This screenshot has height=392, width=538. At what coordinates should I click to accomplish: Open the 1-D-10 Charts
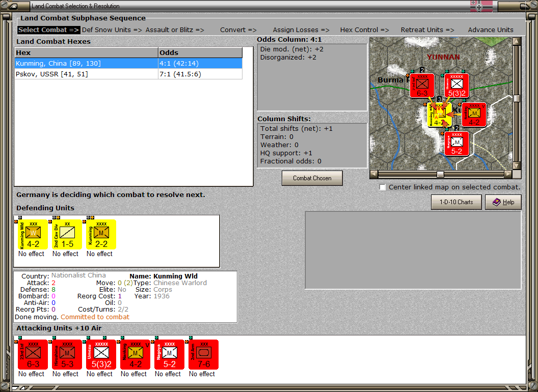click(456, 202)
